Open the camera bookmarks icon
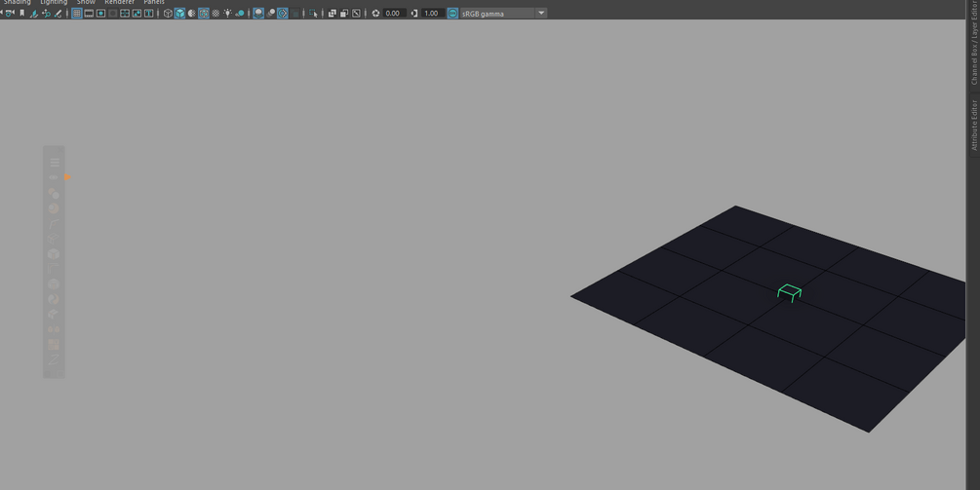 click(x=21, y=13)
